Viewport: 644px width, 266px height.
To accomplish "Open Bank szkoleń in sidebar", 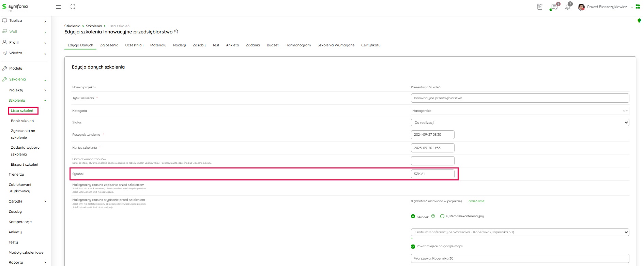I will [x=22, y=121].
